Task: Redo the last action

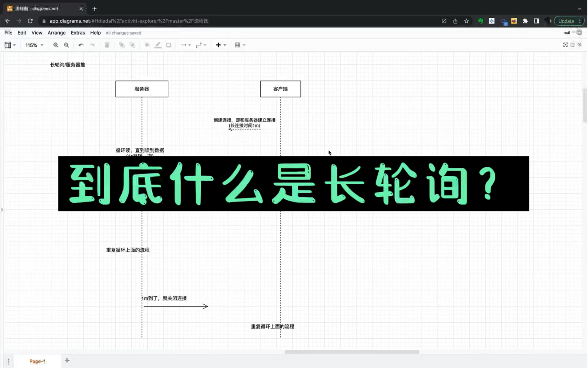Action: coord(92,45)
